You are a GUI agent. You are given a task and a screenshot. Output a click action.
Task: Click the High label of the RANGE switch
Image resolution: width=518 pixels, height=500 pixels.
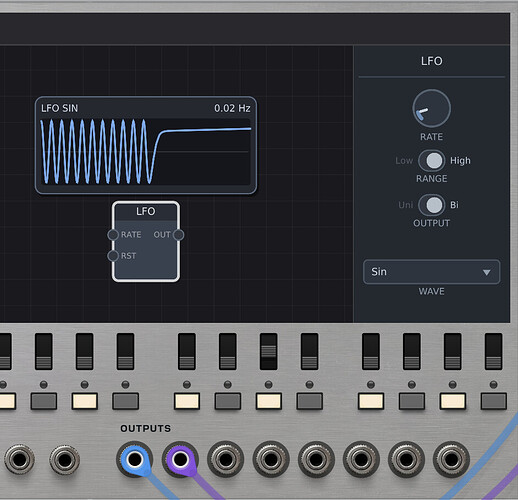point(460,161)
